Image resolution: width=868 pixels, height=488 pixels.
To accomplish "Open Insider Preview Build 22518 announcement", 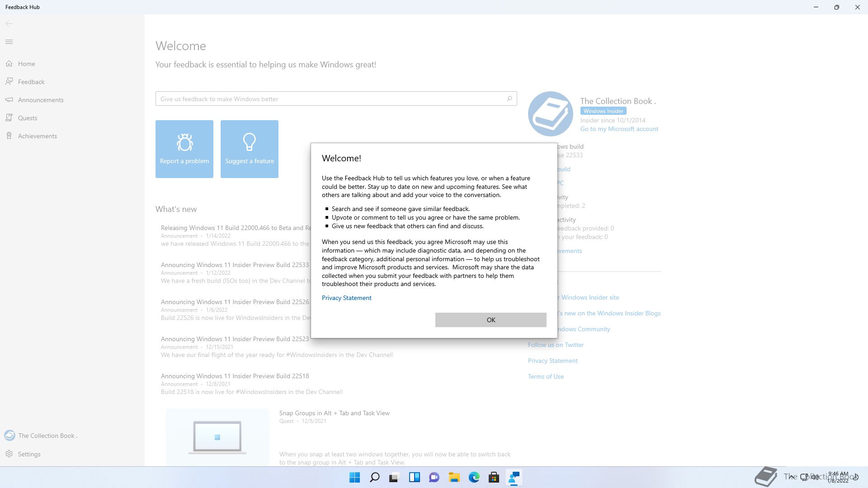I will [252, 384].
